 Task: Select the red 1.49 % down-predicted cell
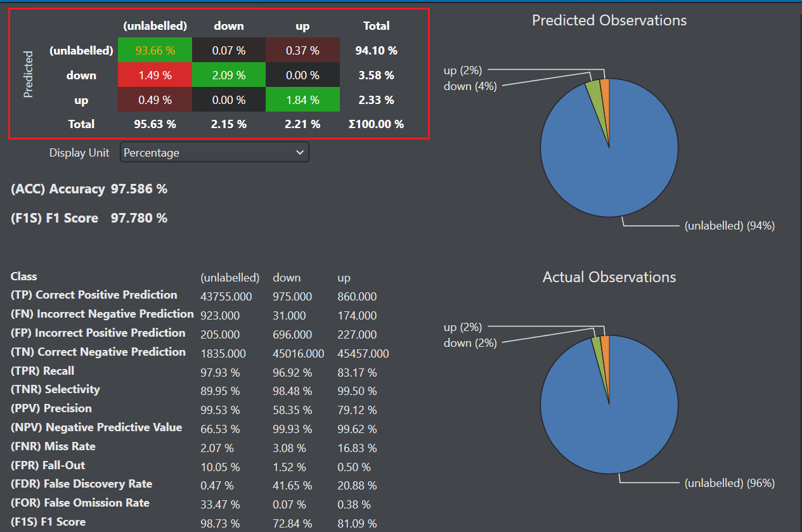pyautogui.click(x=155, y=75)
